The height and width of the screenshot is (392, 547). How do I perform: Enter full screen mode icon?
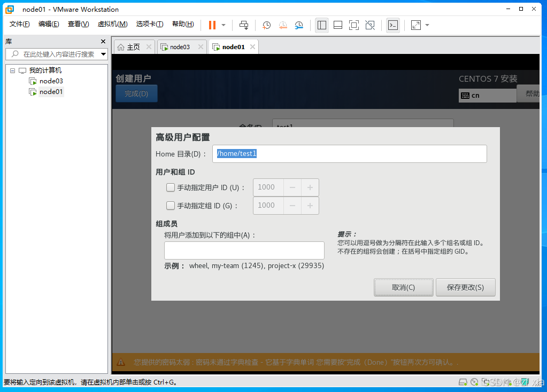(x=353, y=25)
